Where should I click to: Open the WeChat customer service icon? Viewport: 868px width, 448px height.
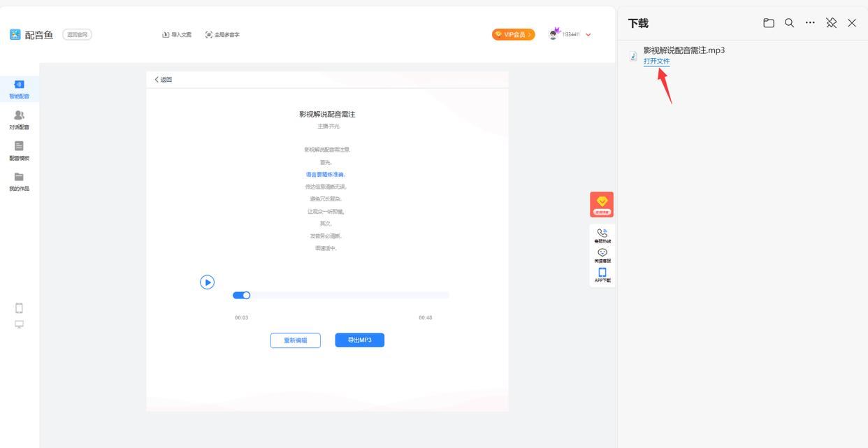click(602, 254)
